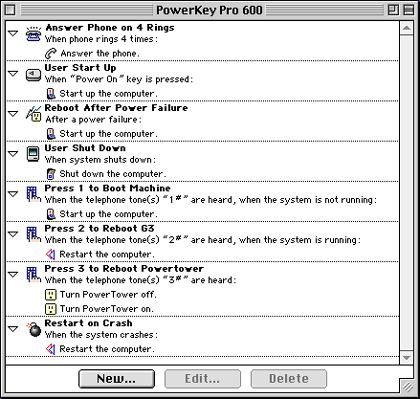Click the keypad icon for Press 2 to Reboot G3
Screen dimensions: 420x399
(x=33, y=235)
